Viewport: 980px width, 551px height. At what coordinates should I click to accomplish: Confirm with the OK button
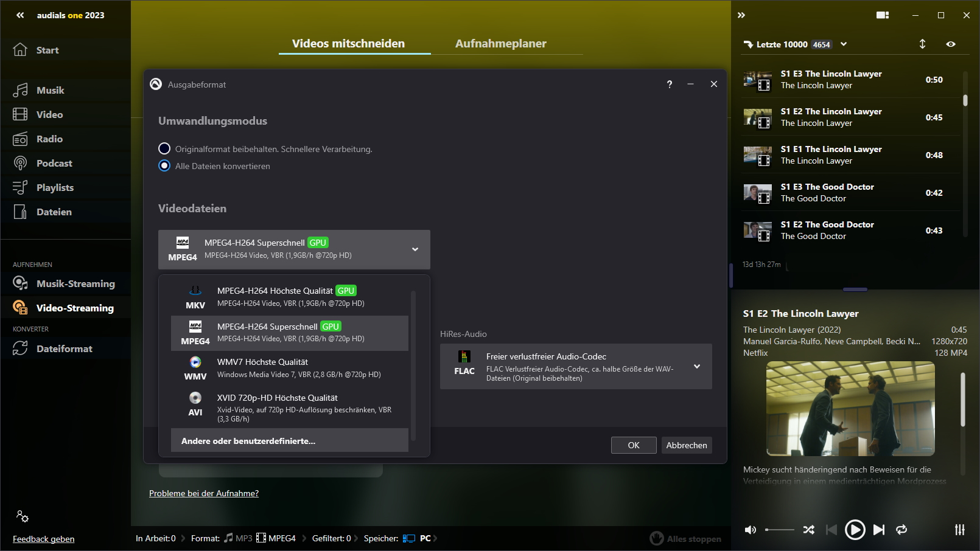tap(634, 445)
